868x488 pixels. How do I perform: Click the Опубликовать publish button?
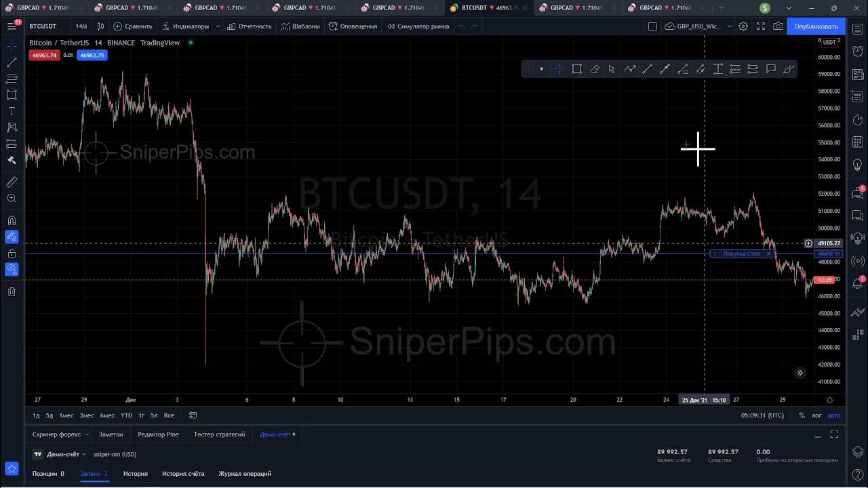pos(816,26)
